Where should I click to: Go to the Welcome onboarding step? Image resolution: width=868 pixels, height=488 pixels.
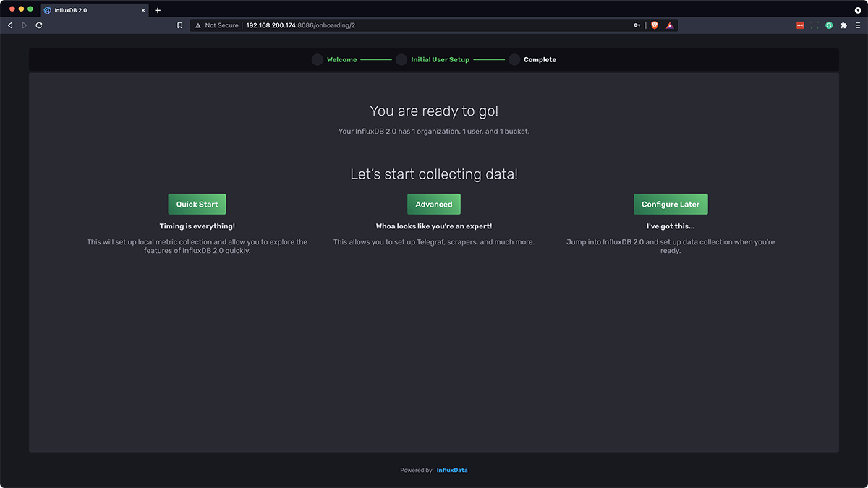341,59
